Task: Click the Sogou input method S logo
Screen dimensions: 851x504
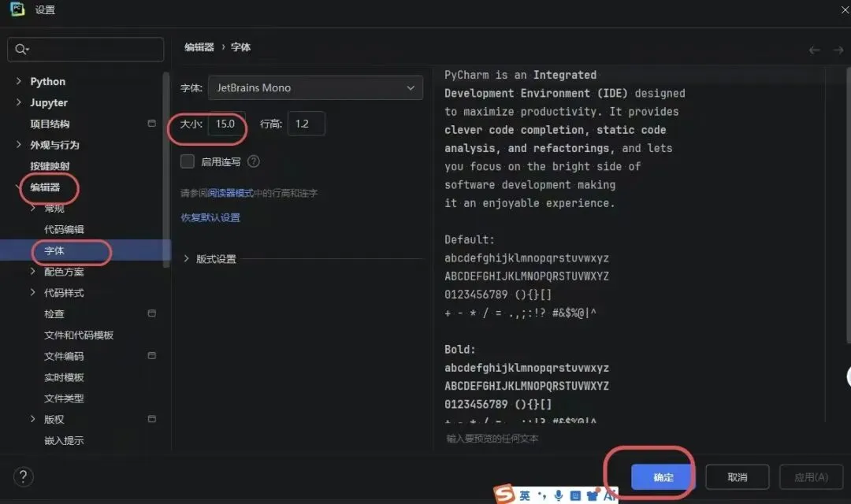Action: point(504,494)
